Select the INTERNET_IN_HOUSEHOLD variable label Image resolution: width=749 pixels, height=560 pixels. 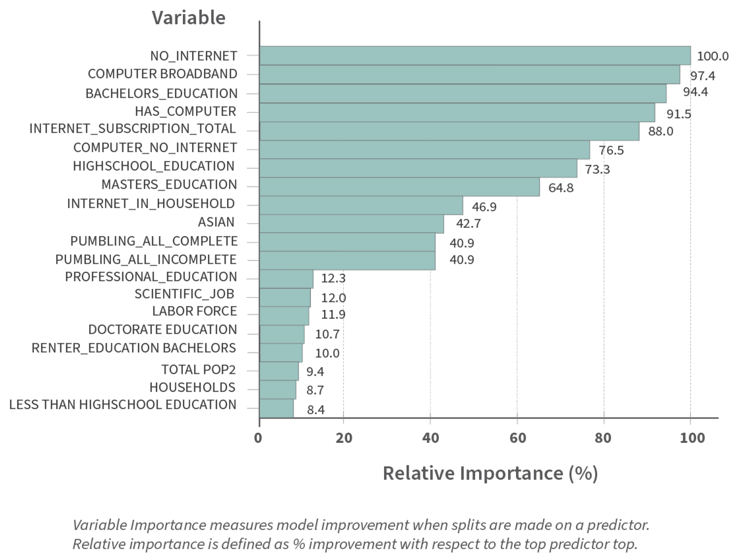[151, 204]
